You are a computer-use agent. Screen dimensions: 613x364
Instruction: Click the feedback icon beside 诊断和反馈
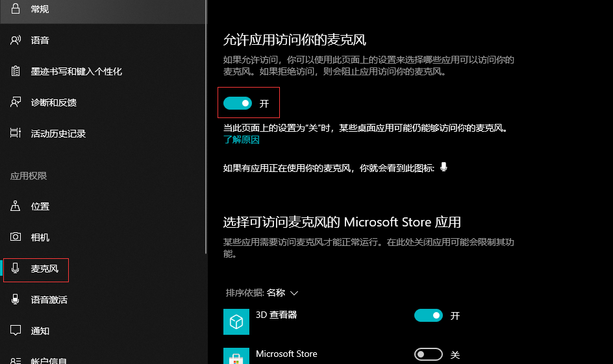coord(16,103)
